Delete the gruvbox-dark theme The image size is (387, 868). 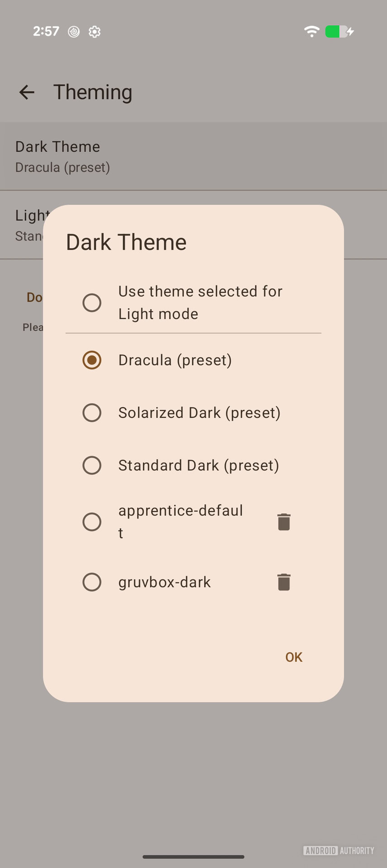point(284,582)
